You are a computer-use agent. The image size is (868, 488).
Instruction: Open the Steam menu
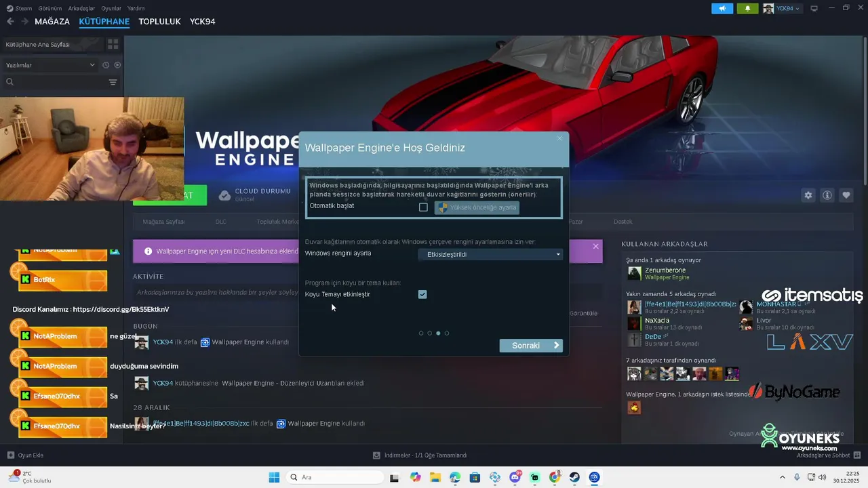coord(19,8)
